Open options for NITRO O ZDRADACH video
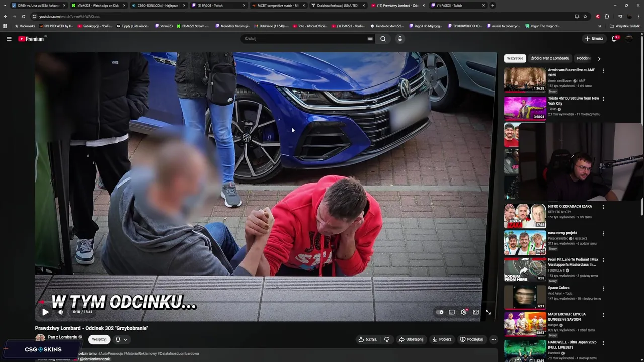 pyautogui.click(x=603, y=207)
